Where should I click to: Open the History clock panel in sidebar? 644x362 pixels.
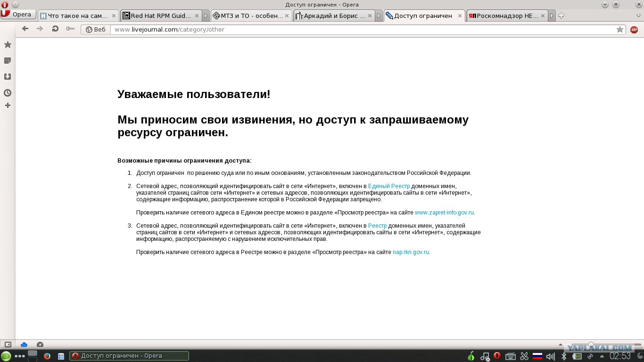click(x=8, y=93)
